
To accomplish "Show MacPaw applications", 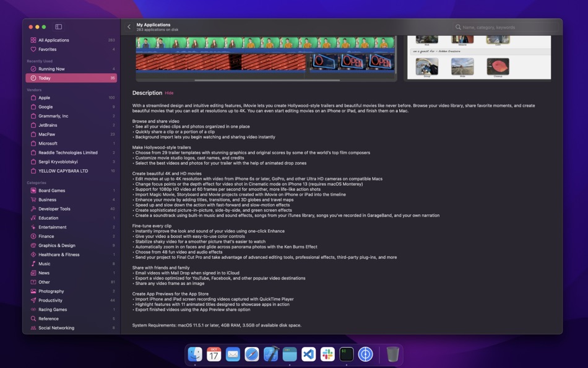I will coord(71,134).
